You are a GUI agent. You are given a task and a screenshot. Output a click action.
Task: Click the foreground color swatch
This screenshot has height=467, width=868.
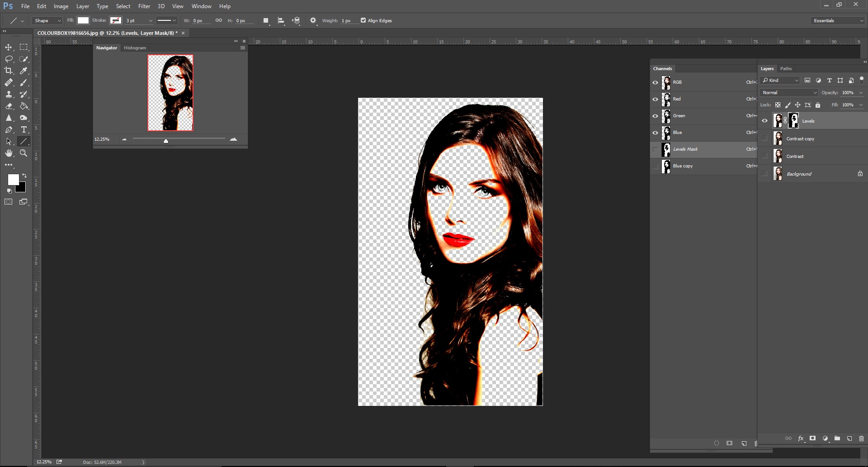(13, 180)
